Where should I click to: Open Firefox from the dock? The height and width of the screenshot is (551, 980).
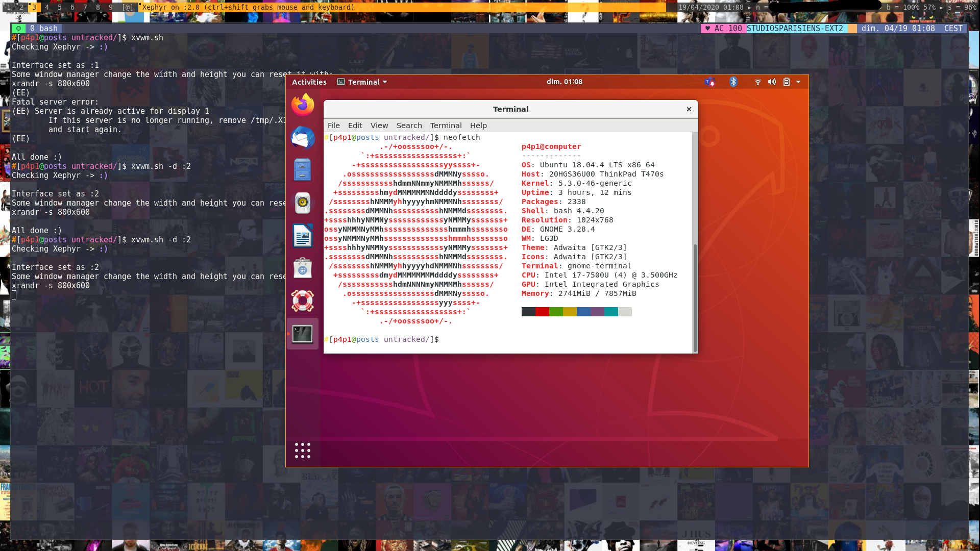[303, 105]
